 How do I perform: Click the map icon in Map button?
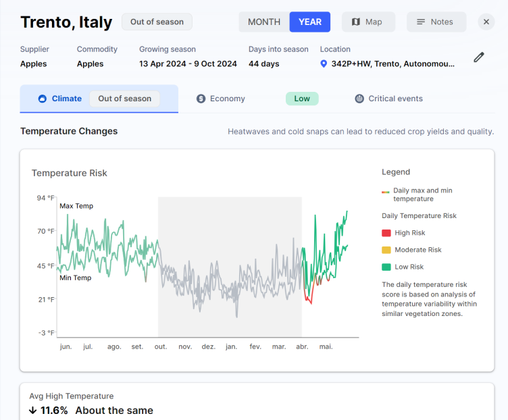point(356,22)
